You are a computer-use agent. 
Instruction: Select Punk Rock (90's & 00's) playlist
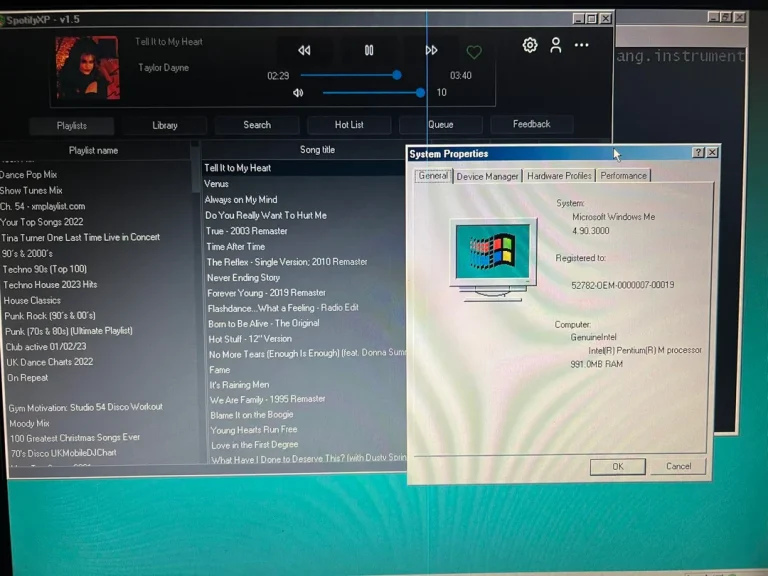click(50, 316)
